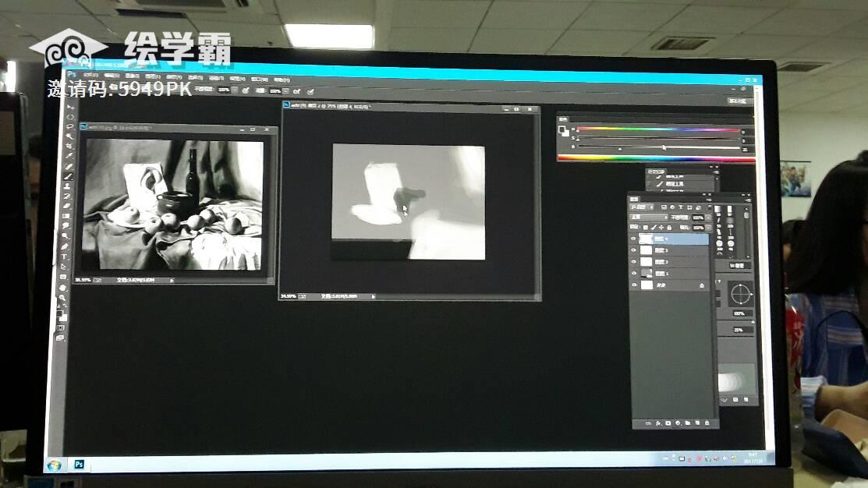Image resolution: width=868 pixels, height=488 pixels.
Task: Select the Path Selection arrow tool
Action: coord(64,267)
